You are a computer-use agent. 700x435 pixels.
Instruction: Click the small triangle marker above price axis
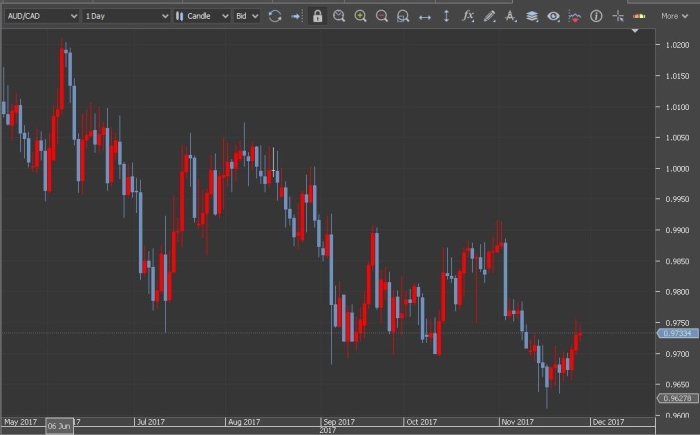pos(635,31)
